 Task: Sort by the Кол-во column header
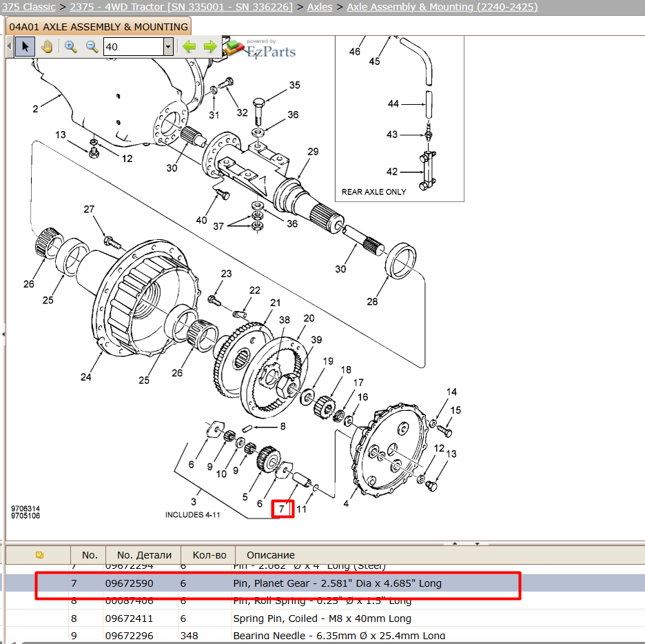click(x=209, y=555)
